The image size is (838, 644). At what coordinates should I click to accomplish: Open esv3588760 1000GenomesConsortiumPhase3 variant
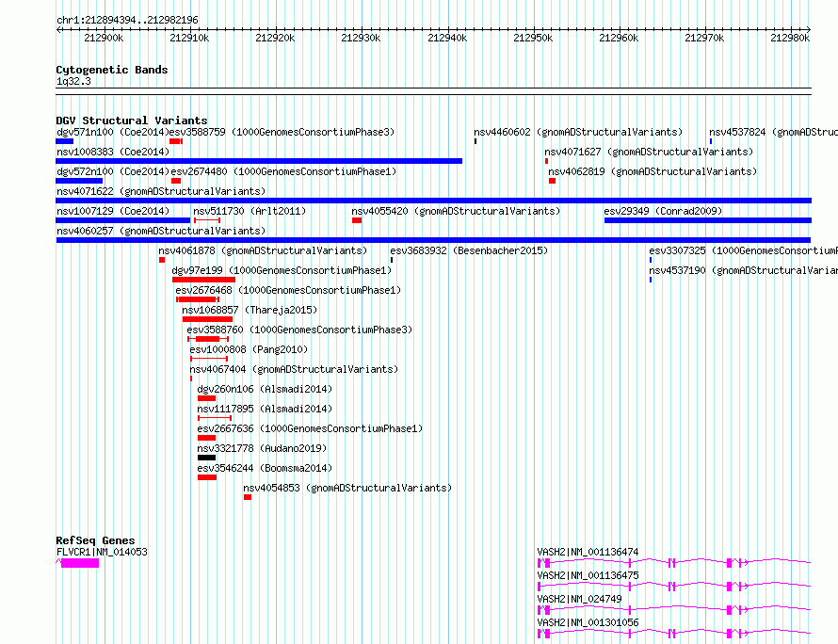(299, 330)
